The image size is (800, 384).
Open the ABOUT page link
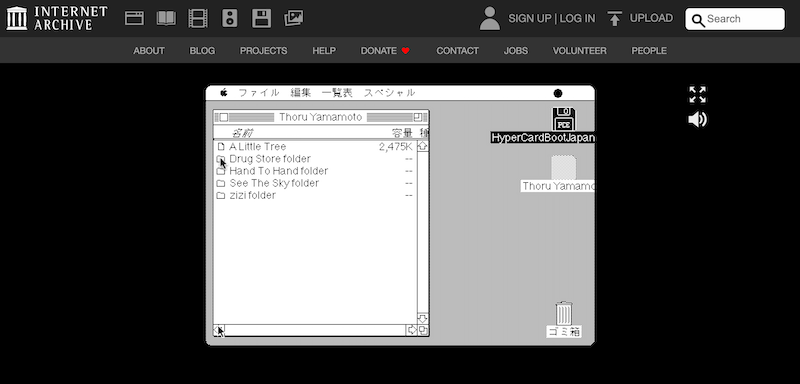click(x=149, y=50)
